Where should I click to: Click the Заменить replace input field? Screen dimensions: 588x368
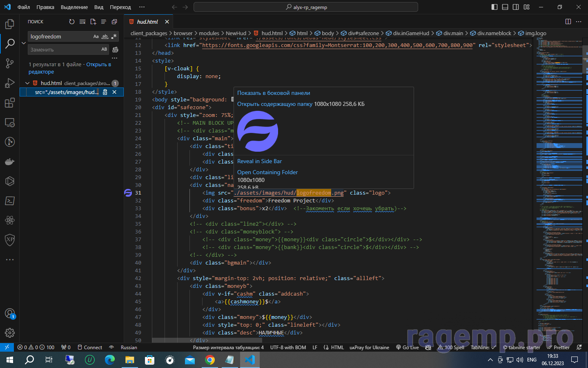click(x=63, y=49)
